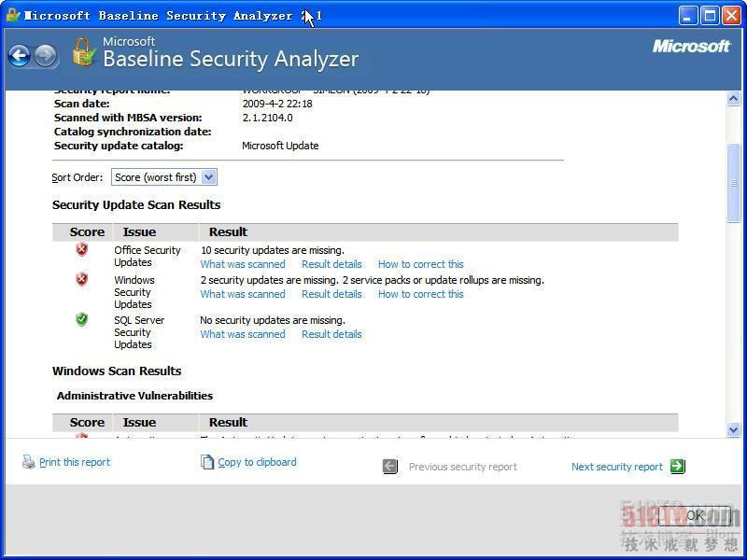Click the Previous security report label
Screen dimensions: 747x560
[x=462, y=467]
